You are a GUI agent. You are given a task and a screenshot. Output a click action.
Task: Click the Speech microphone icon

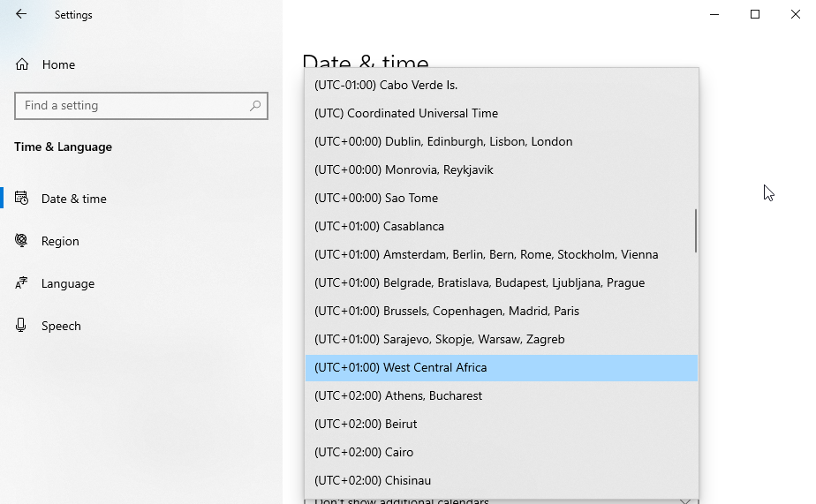(x=22, y=326)
